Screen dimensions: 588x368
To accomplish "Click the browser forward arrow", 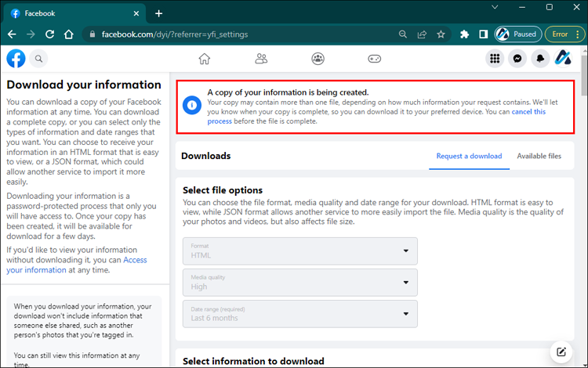I will 31,34.
